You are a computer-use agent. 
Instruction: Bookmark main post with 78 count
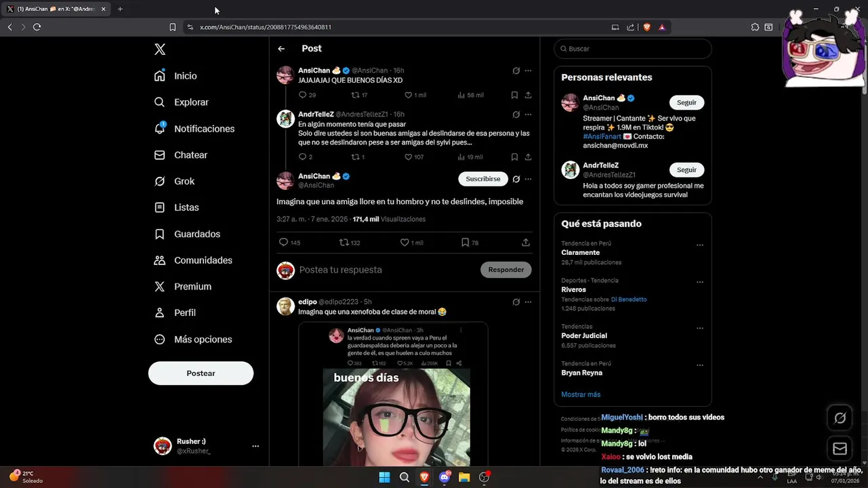(x=465, y=242)
